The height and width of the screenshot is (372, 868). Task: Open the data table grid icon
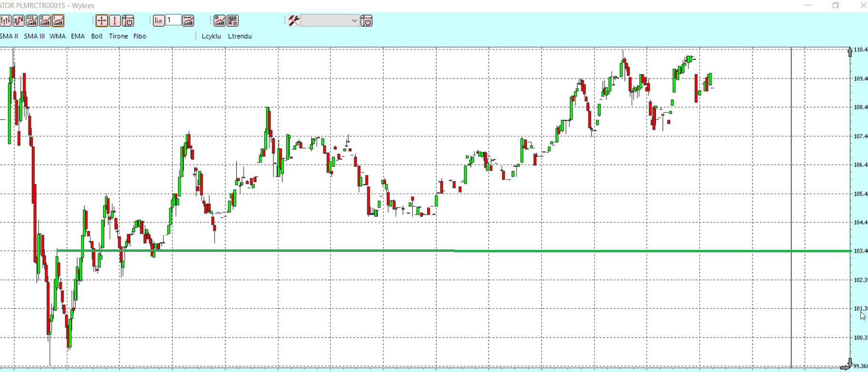click(x=233, y=20)
